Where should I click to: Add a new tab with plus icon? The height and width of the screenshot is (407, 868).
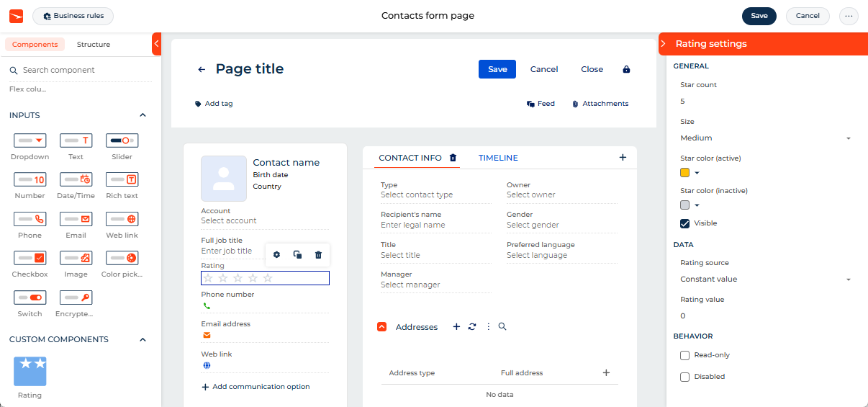623,158
